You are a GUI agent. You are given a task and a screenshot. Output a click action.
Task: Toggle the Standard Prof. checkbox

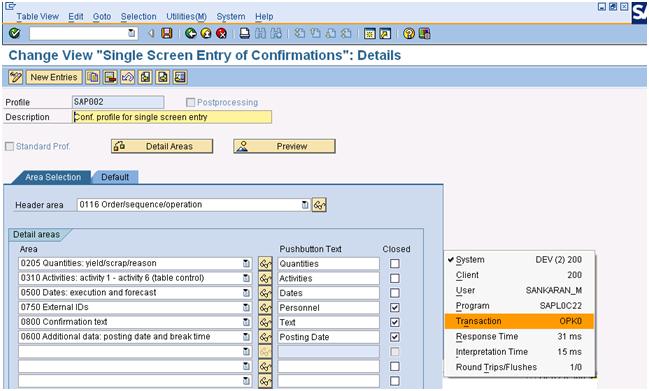click(9, 146)
